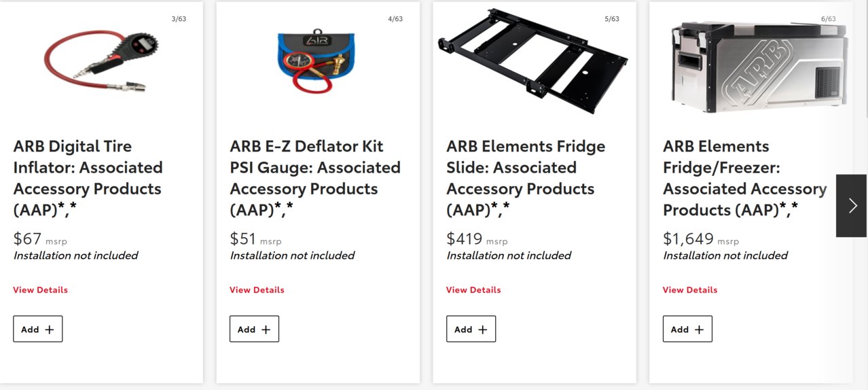Screen dimensions: 868x390
Task: Open the deflator kit pouch image
Action: coord(317,63)
